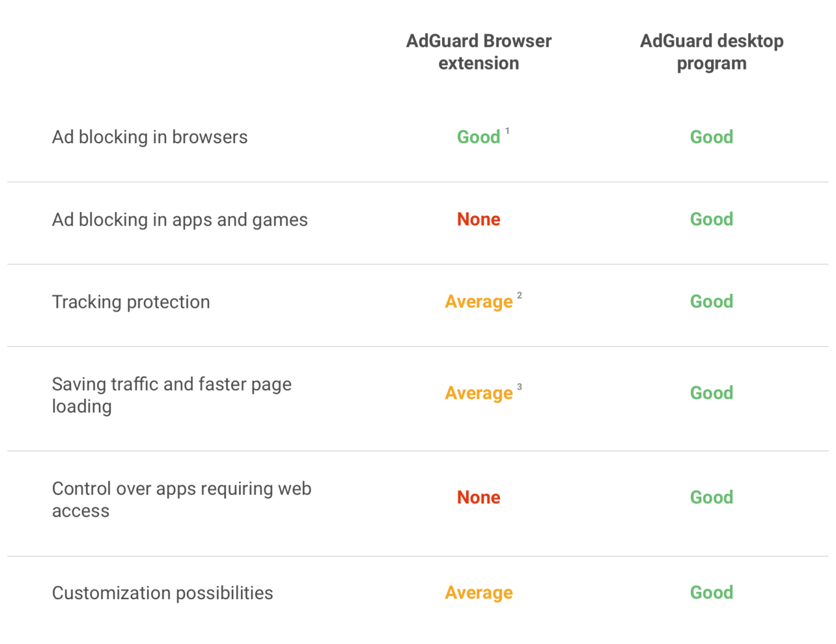Click red "None" for ad blocking in apps
Screen dimensions: 836x644
[x=478, y=219]
